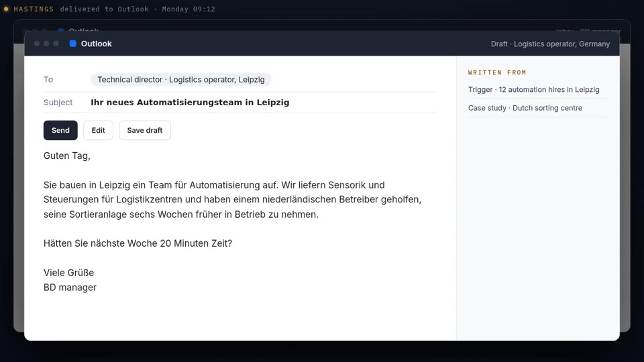
Task: Select the Technical director recipient chip
Action: (x=180, y=80)
